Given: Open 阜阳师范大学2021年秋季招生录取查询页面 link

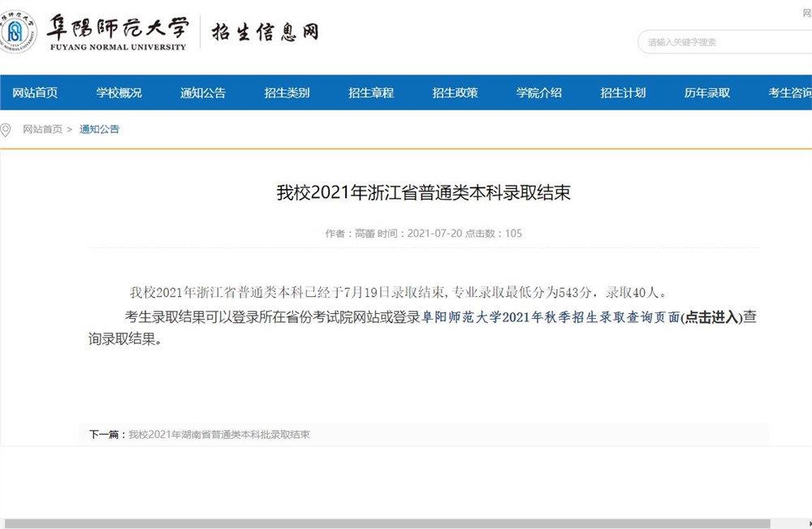Looking at the screenshot, I should tap(551, 316).
